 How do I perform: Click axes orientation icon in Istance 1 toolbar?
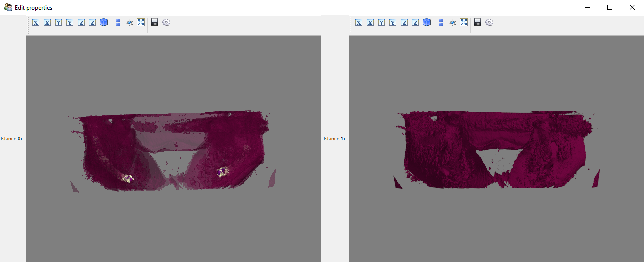[452, 22]
